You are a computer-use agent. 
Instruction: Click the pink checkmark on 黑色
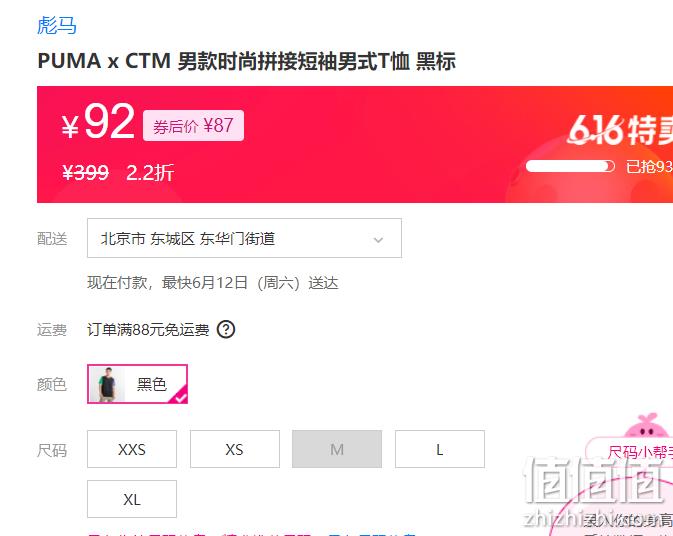tap(180, 397)
